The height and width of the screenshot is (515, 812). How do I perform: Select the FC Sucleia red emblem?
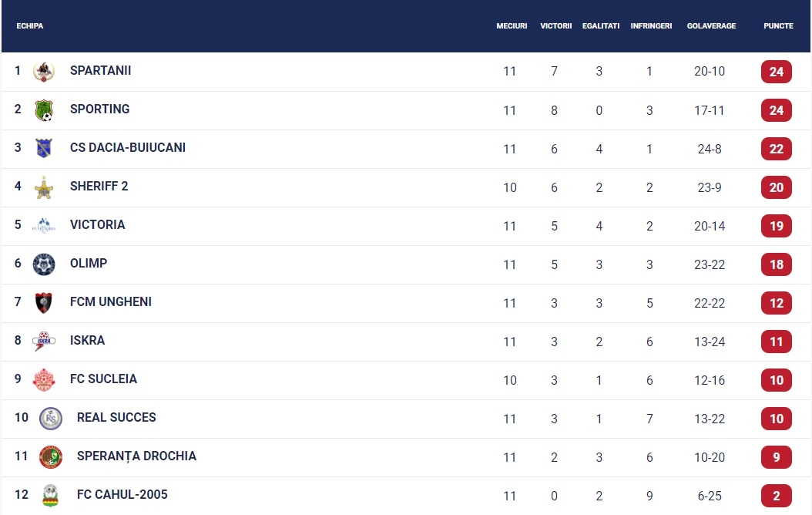click(x=43, y=380)
